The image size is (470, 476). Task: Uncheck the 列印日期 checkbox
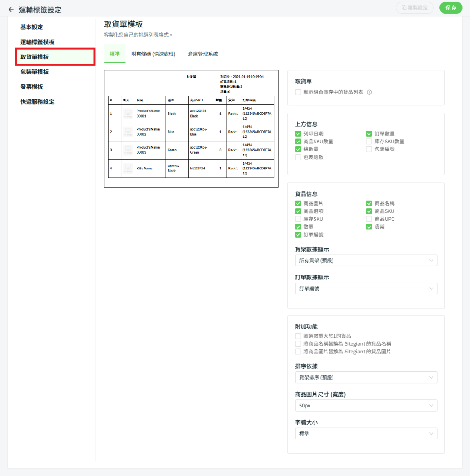click(298, 134)
